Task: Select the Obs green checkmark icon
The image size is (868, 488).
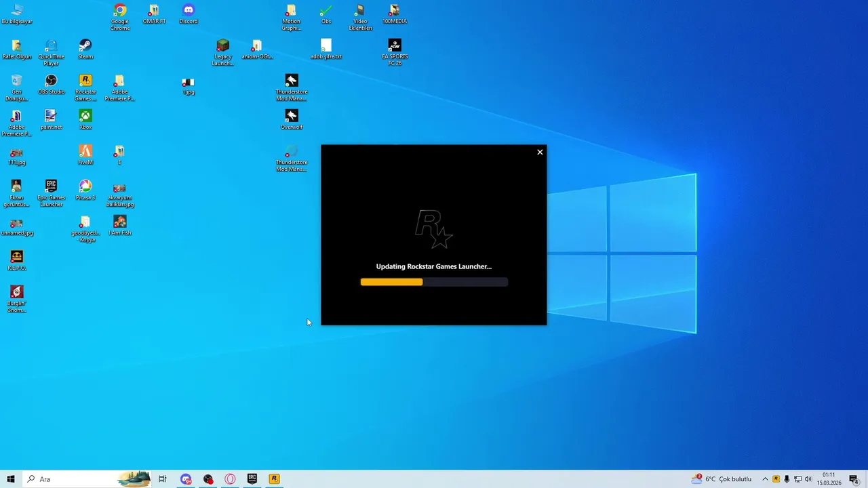Action: (326, 14)
